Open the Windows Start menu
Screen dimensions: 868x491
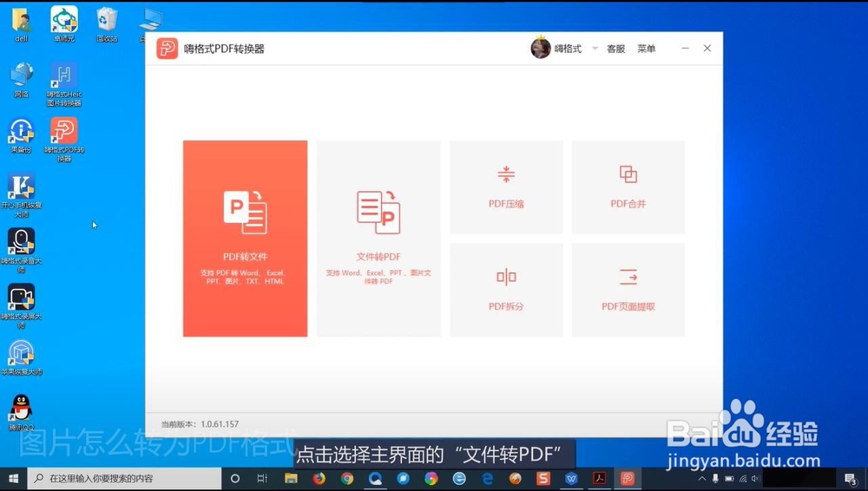click(x=13, y=478)
